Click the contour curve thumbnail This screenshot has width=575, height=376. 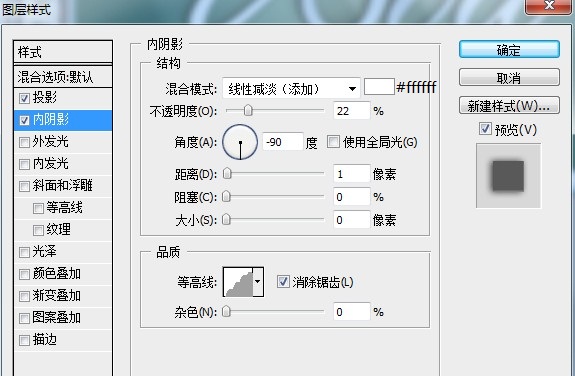pos(238,282)
